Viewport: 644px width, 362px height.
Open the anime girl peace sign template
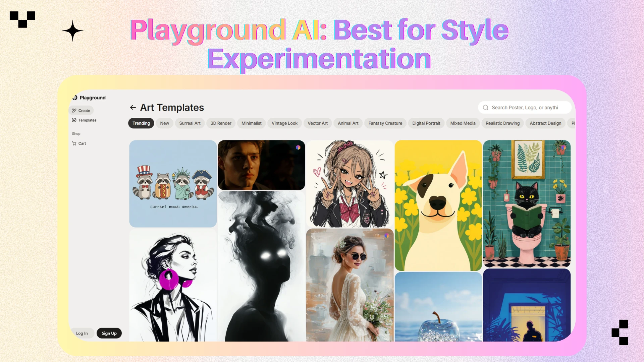click(350, 184)
